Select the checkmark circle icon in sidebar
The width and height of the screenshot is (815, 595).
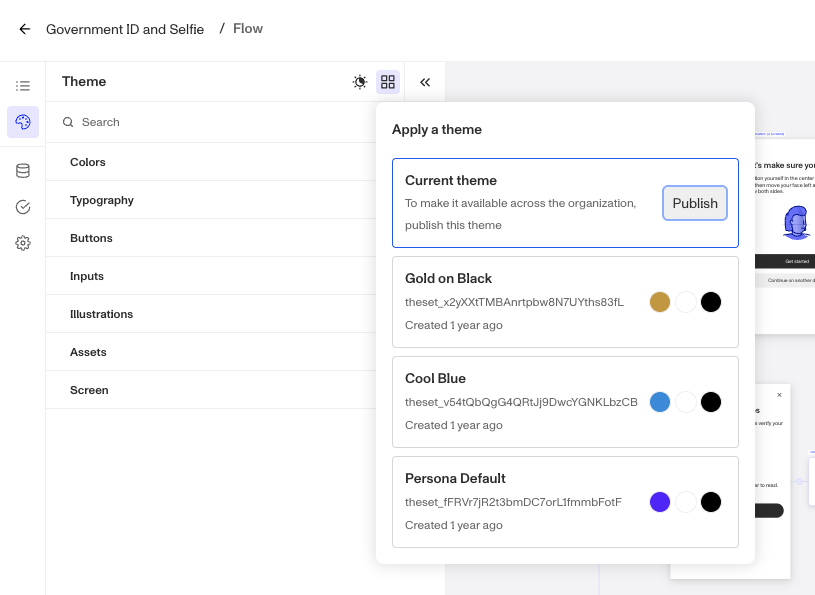pos(23,206)
